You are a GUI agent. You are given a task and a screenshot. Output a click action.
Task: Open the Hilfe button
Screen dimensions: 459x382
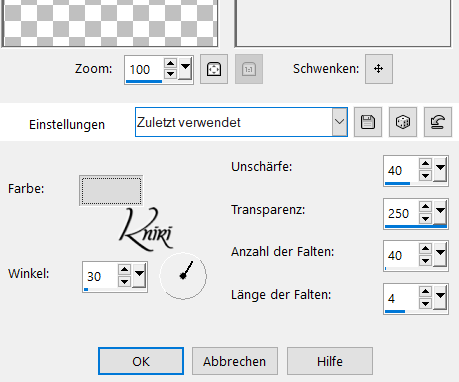point(330,361)
